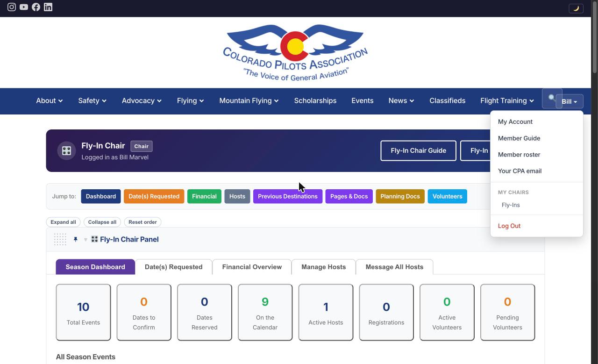Expand the Flight Training menu

[507, 100]
